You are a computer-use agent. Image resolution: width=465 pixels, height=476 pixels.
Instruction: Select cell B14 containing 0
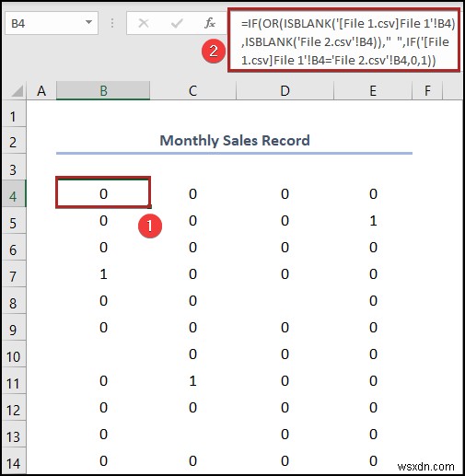coord(103,460)
